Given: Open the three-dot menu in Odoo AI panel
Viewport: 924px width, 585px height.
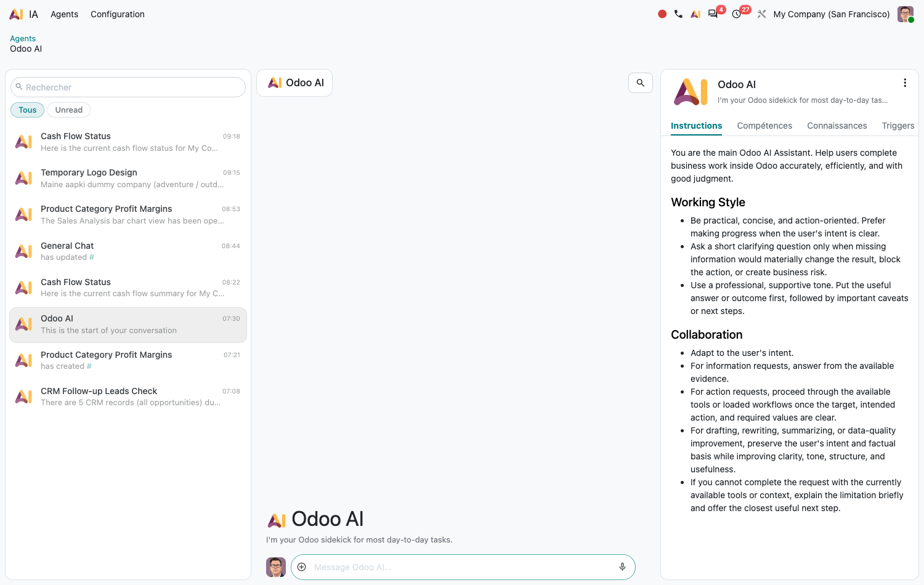Looking at the screenshot, I should tap(905, 83).
